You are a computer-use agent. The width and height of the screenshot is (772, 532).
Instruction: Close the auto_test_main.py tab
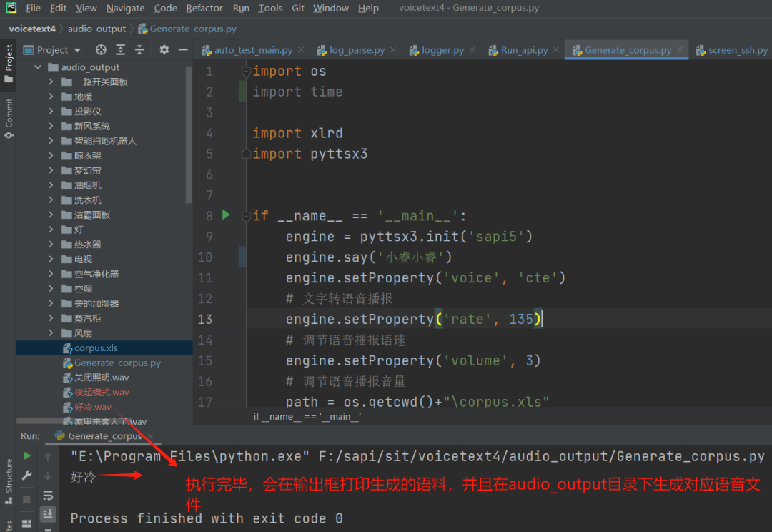click(x=301, y=50)
